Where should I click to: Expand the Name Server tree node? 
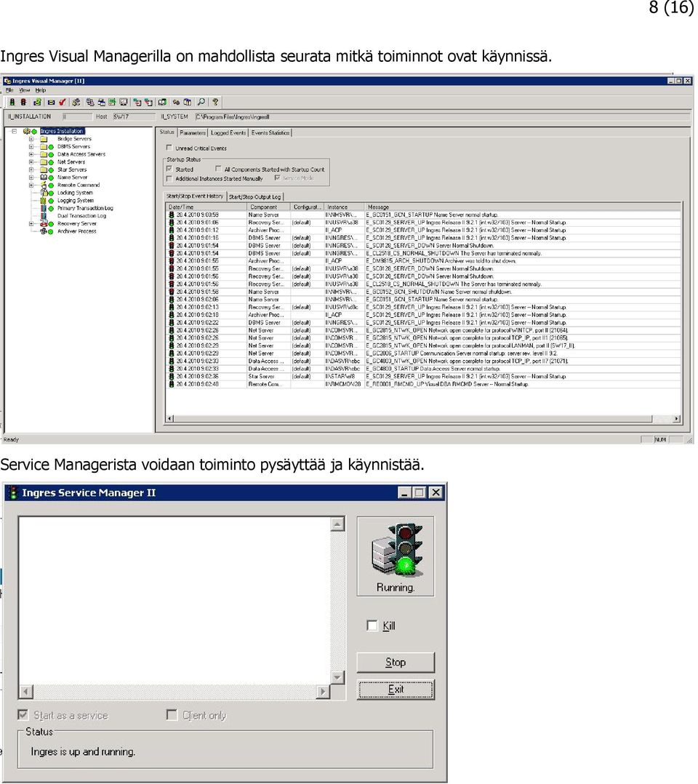pos(31,177)
